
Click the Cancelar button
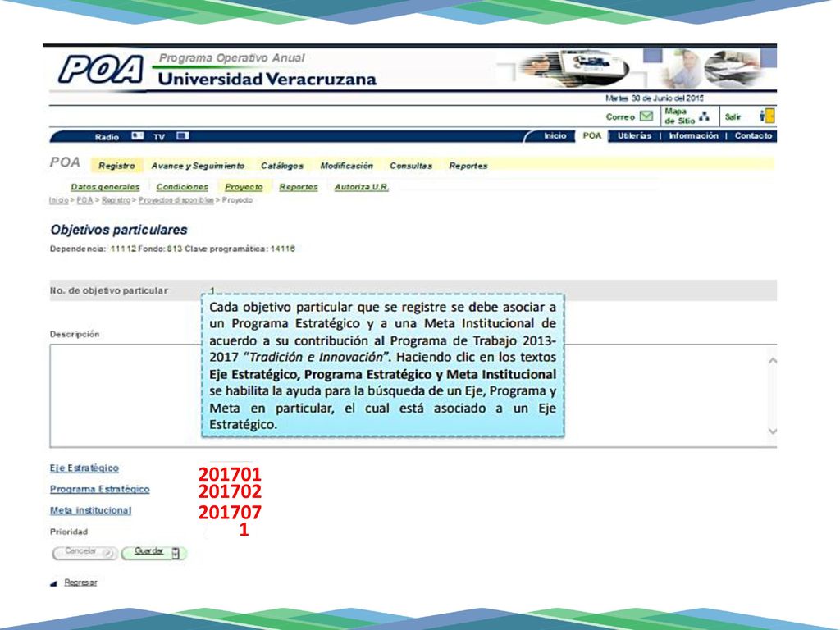[84, 553]
